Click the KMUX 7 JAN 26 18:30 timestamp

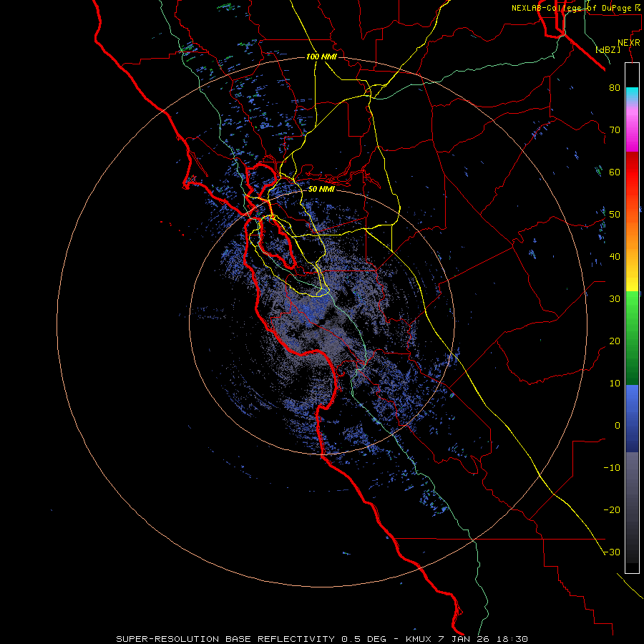[x=467, y=639]
